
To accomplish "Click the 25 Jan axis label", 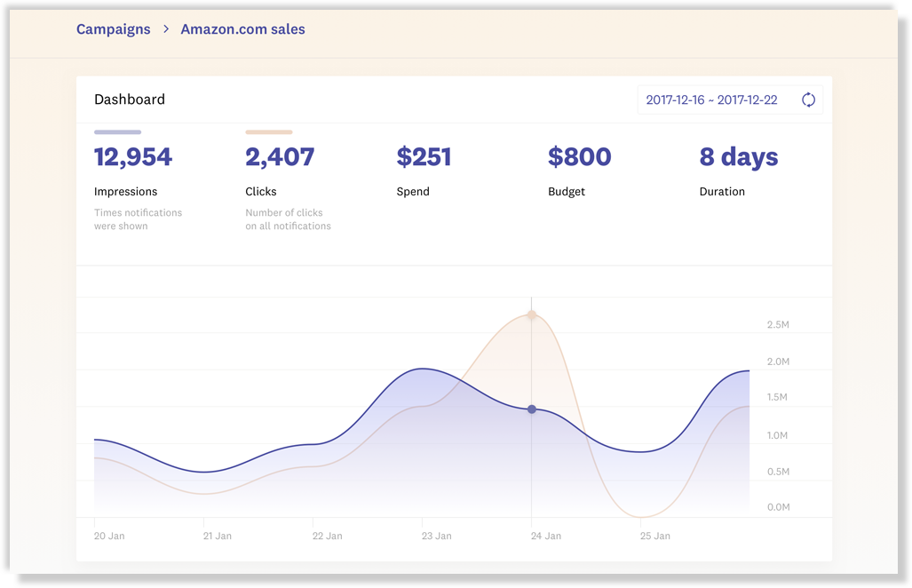I will tap(654, 536).
